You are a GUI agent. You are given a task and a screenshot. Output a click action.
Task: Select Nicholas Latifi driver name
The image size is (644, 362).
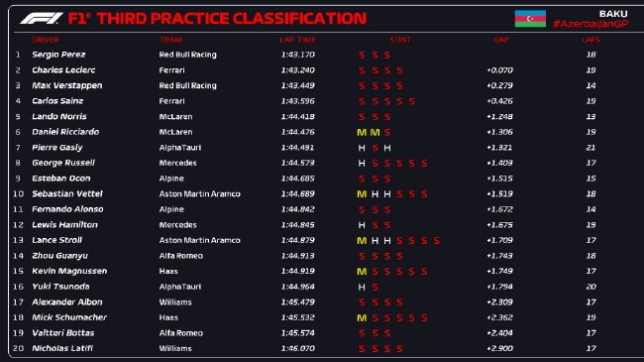click(x=62, y=348)
